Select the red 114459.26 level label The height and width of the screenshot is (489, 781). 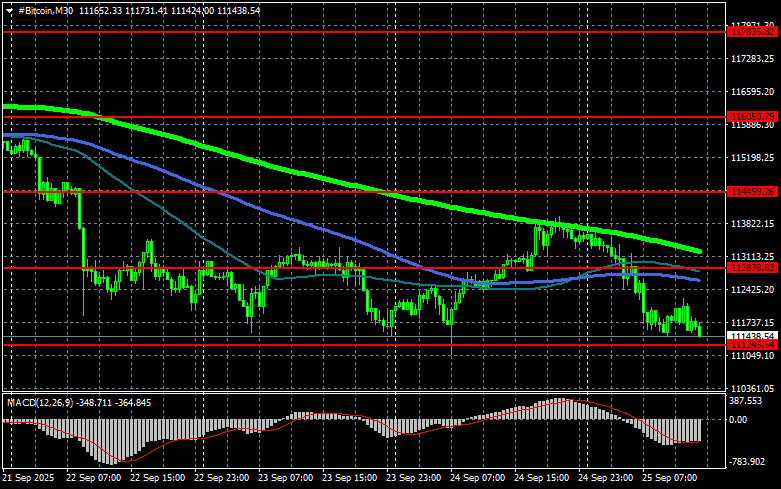point(752,192)
